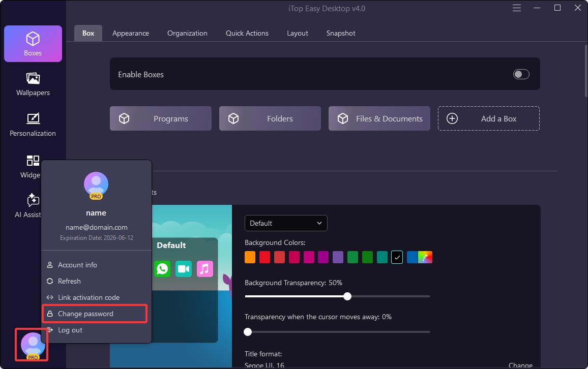Open Account info from the account popup

[77, 265]
